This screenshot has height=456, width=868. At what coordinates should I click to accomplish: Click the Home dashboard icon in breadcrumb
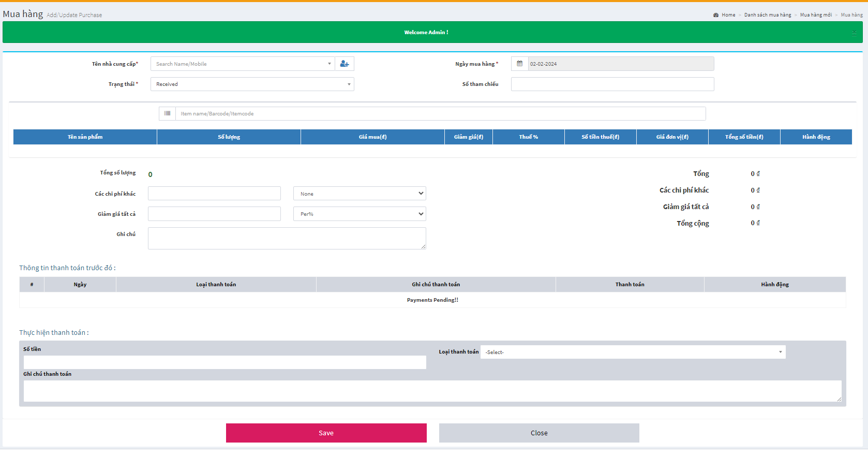point(716,15)
